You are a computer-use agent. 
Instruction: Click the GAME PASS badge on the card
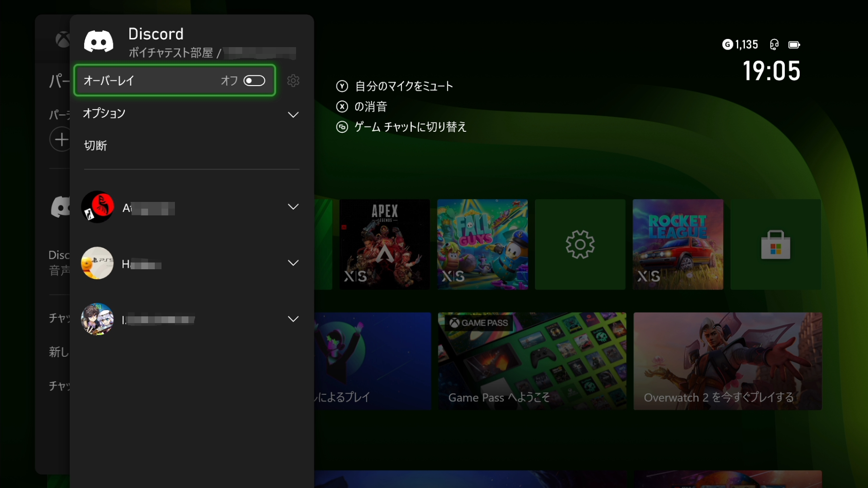(479, 323)
